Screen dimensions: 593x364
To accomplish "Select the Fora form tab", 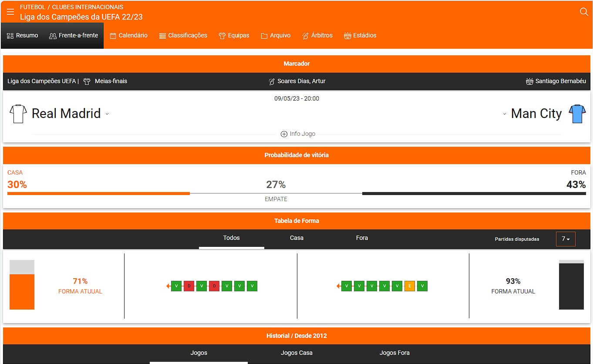I will pyautogui.click(x=362, y=238).
